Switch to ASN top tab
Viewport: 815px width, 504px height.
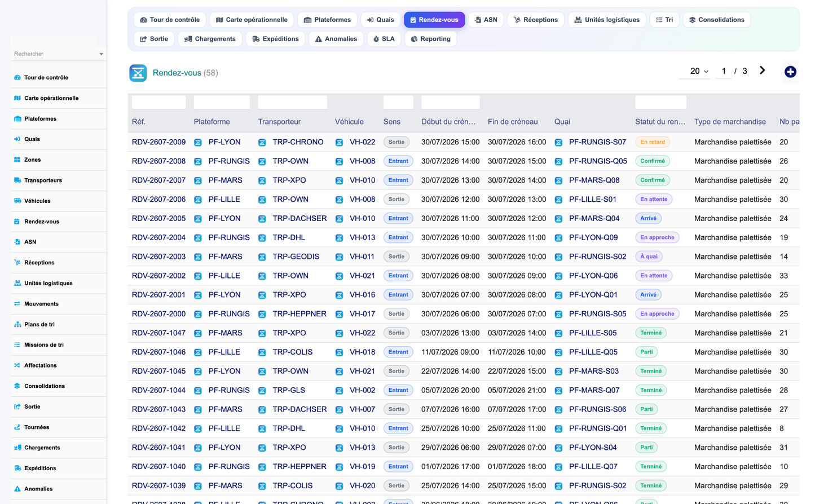click(486, 20)
